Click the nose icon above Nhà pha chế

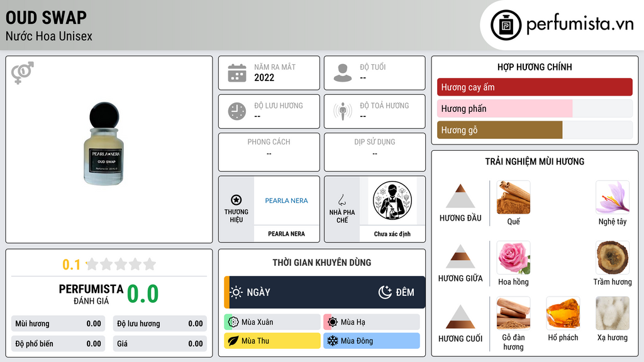click(341, 200)
